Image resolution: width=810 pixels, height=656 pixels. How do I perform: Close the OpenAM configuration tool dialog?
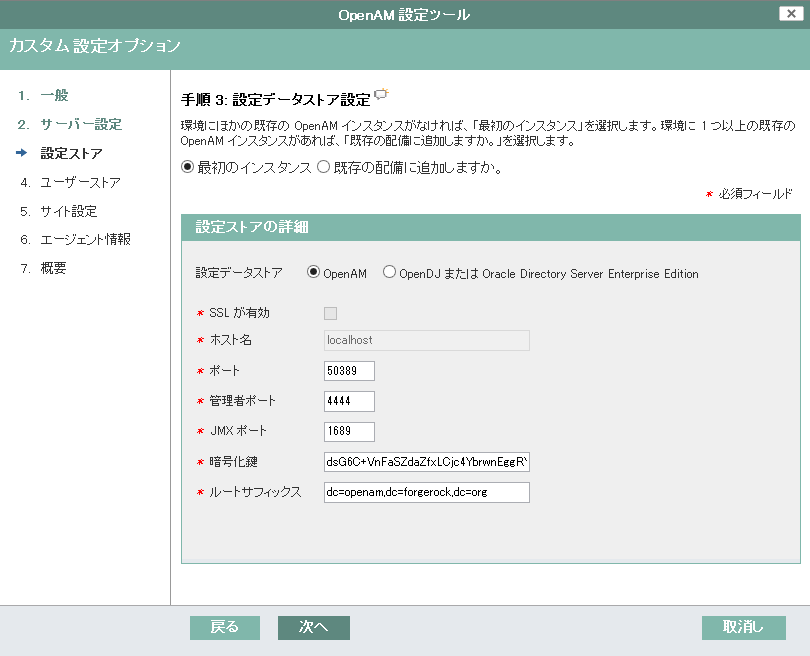pyautogui.click(x=792, y=13)
